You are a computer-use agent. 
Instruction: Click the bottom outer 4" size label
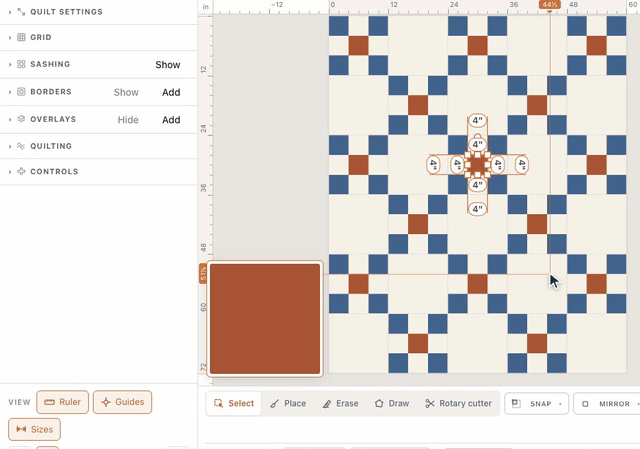477,209
